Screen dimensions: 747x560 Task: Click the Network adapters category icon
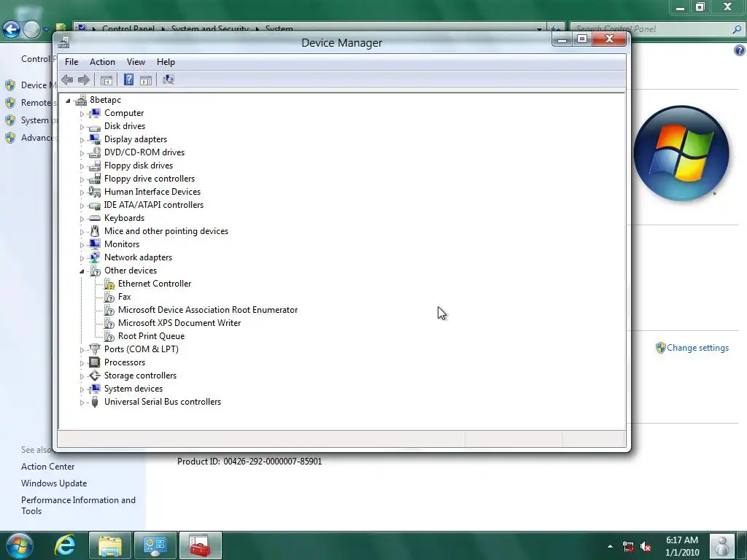(95, 257)
